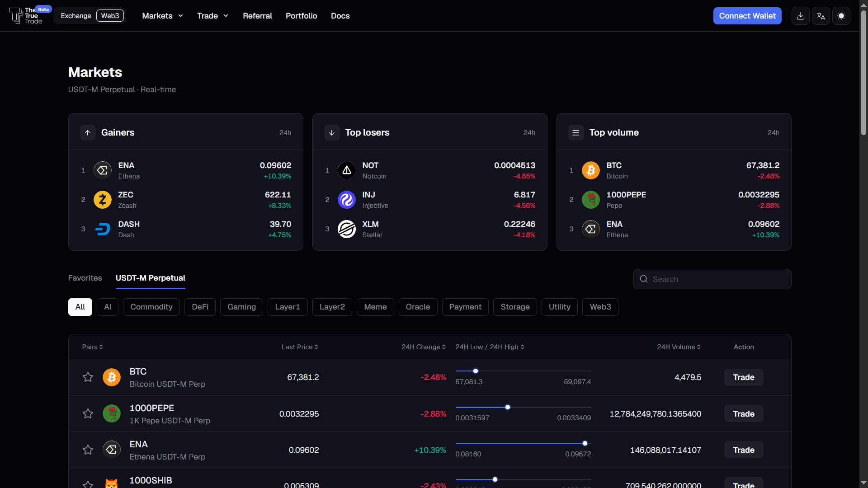Filter by Layer1 category

click(x=288, y=307)
